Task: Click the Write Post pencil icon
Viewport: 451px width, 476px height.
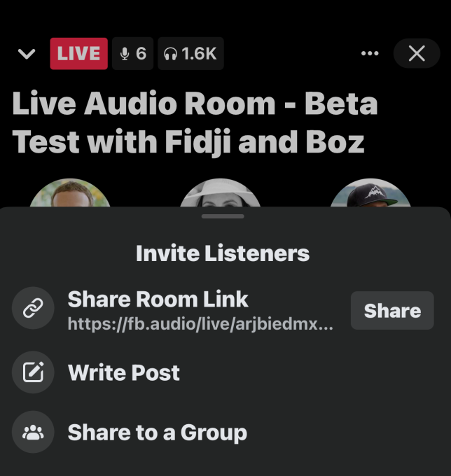Action: (x=33, y=372)
